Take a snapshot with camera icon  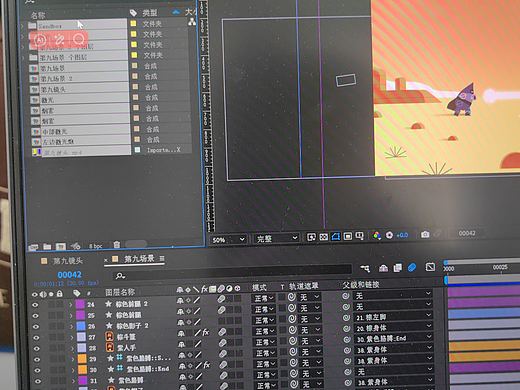click(x=425, y=234)
